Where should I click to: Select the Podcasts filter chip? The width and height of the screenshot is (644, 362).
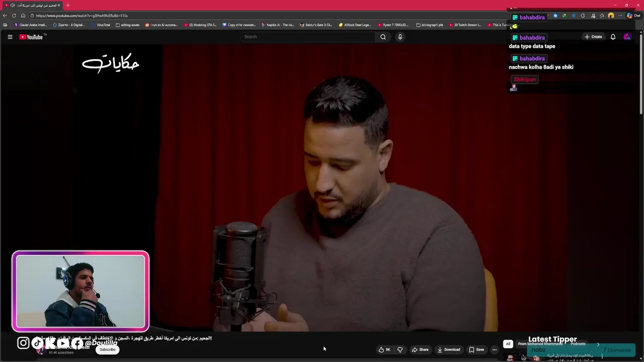tap(578, 344)
